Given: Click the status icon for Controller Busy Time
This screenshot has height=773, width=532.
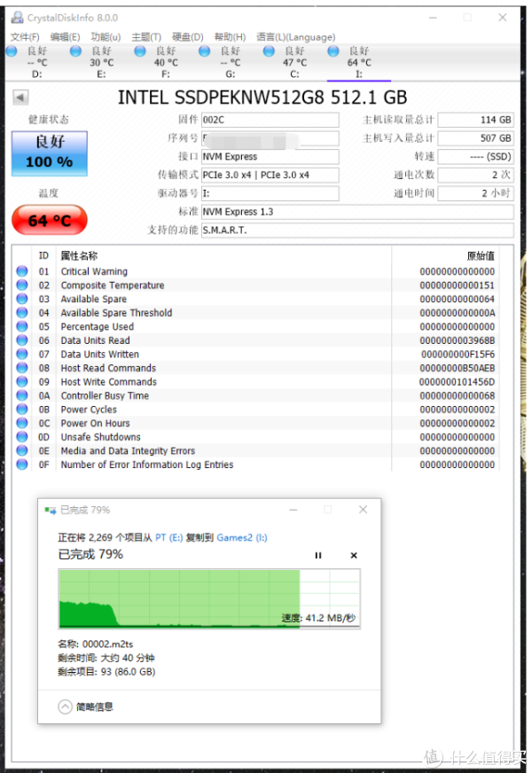Looking at the screenshot, I should [22, 395].
